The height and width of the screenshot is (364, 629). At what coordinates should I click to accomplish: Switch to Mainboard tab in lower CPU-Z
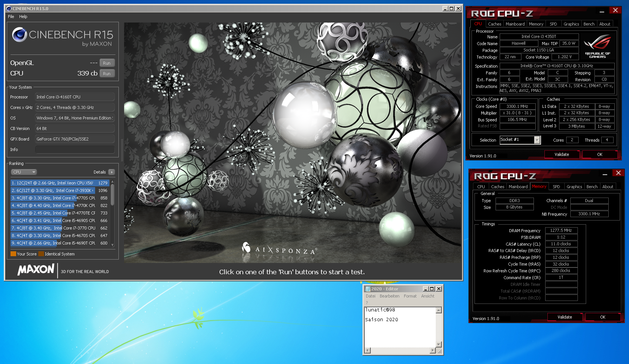point(518,187)
